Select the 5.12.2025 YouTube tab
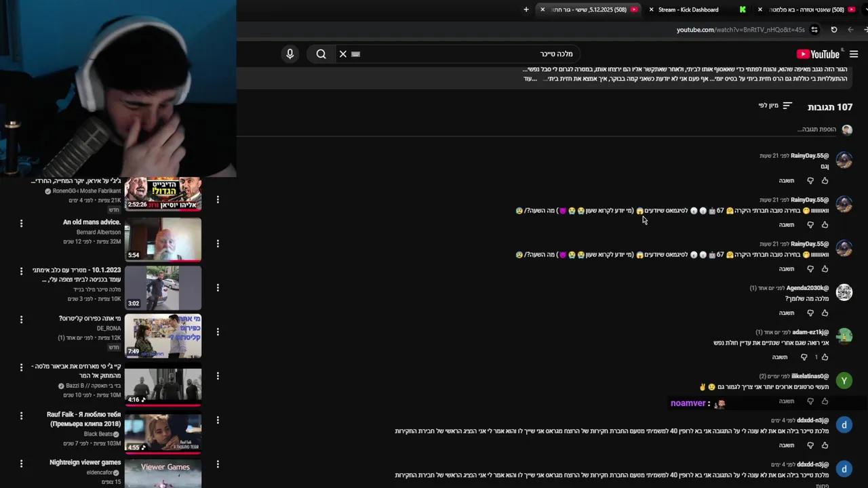This screenshot has width=868, height=488. 589,9
